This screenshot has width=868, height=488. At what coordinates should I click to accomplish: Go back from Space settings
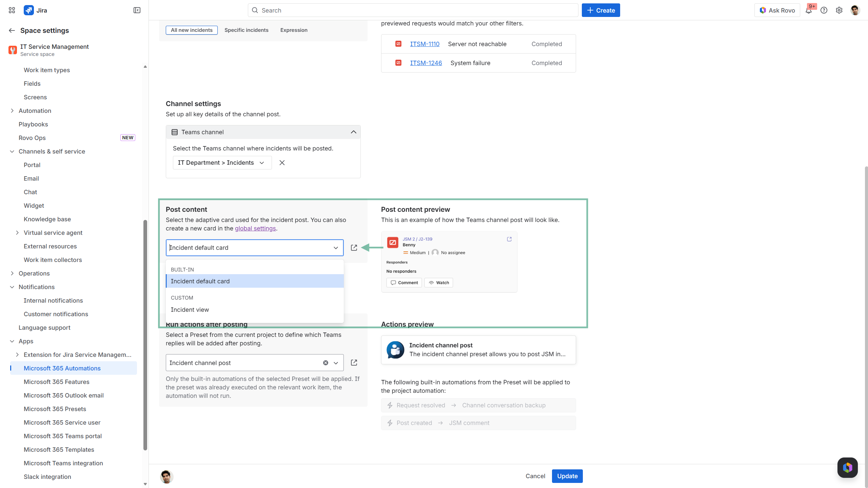[12, 30]
